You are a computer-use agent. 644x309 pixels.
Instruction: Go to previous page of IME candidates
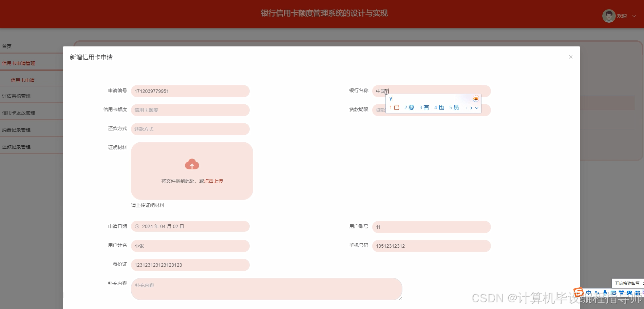(467, 108)
